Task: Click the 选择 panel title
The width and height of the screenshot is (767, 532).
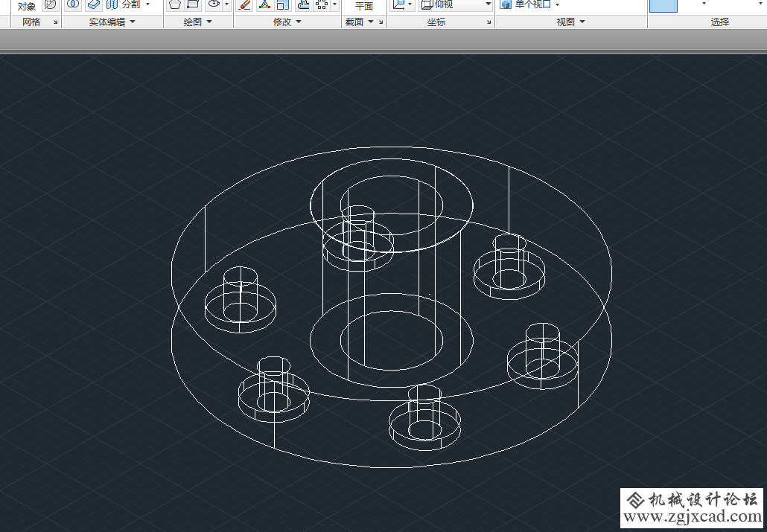Action: [x=720, y=22]
